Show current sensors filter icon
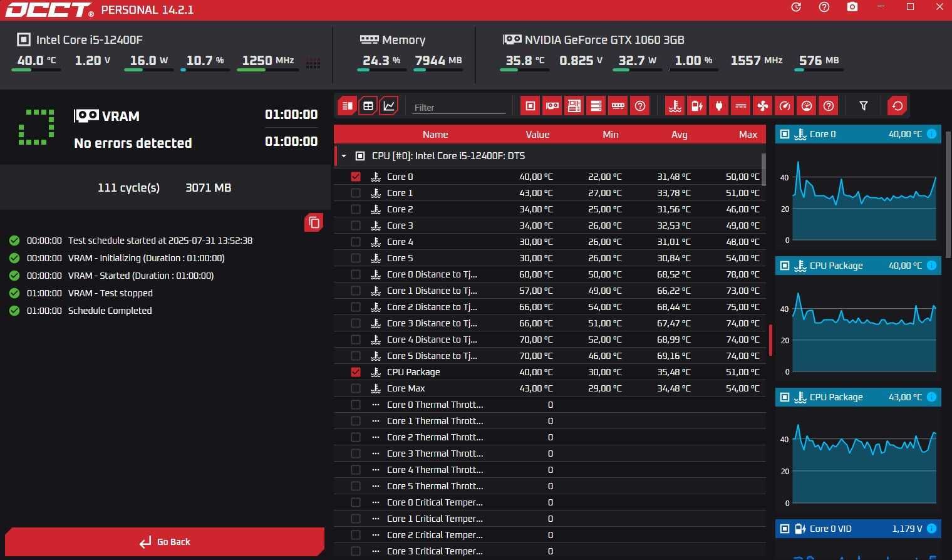 click(x=741, y=106)
